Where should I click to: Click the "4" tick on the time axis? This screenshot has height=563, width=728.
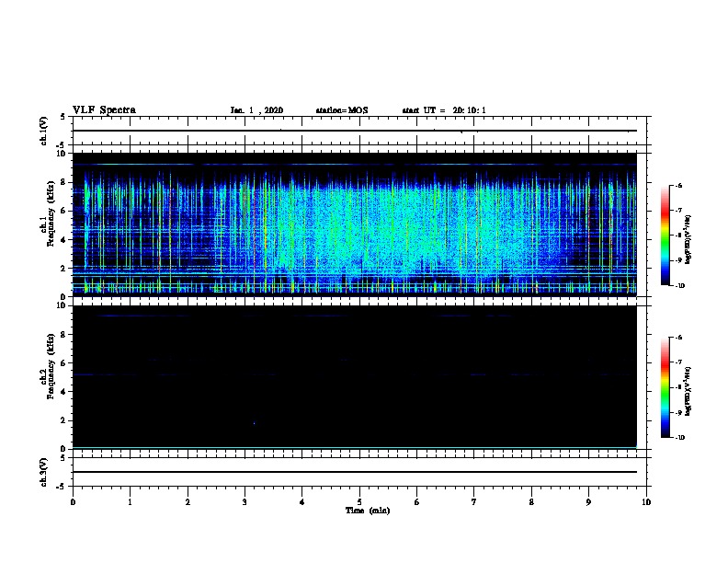(x=302, y=502)
